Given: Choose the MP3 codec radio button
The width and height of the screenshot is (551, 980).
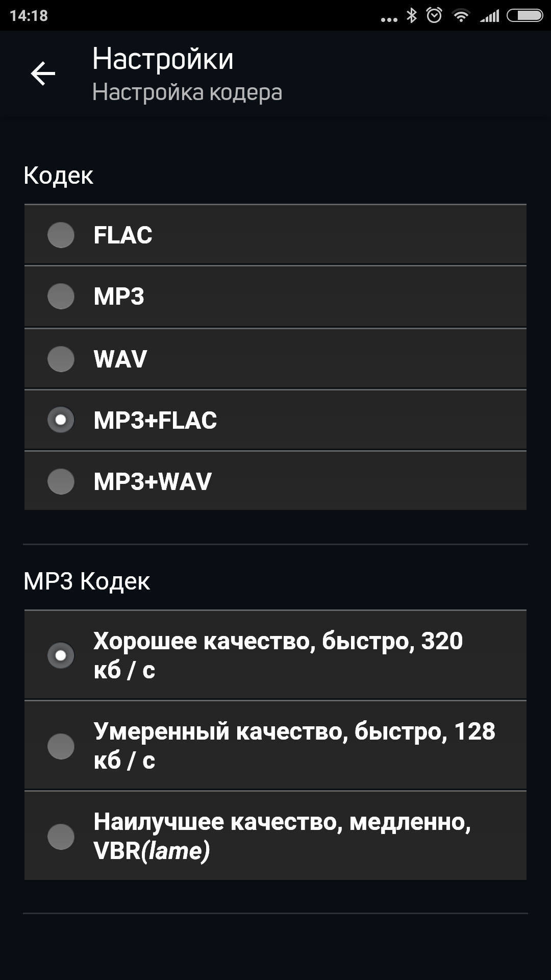Looking at the screenshot, I should click(x=61, y=297).
